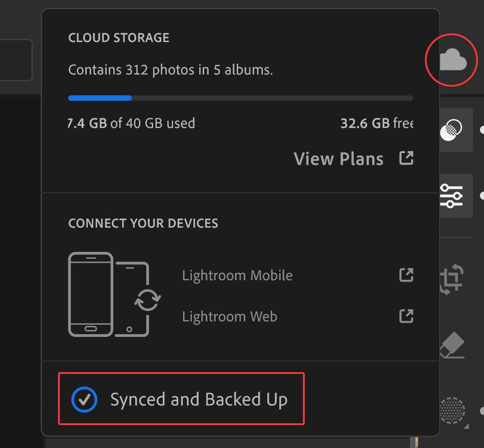Image resolution: width=484 pixels, height=448 pixels.
Task: Click the phone sync illustration
Action: pyautogui.click(x=110, y=294)
